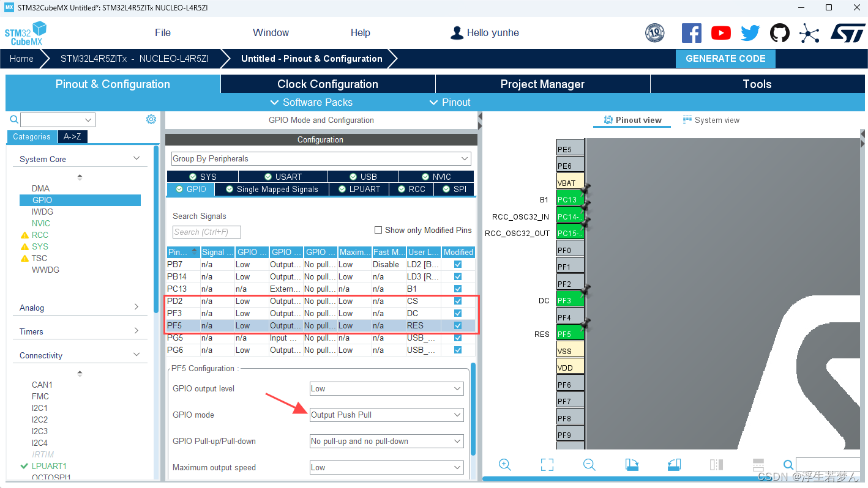Zoom out of the pinout view

[x=589, y=465]
